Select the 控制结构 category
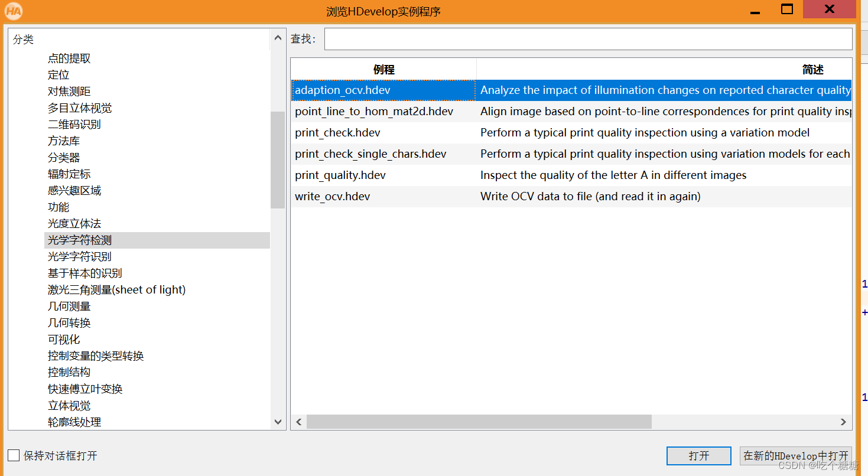The width and height of the screenshot is (868, 476). pyautogui.click(x=69, y=373)
